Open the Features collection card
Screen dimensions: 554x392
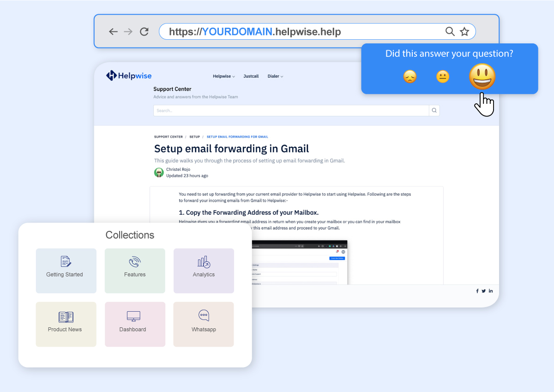click(135, 271)
